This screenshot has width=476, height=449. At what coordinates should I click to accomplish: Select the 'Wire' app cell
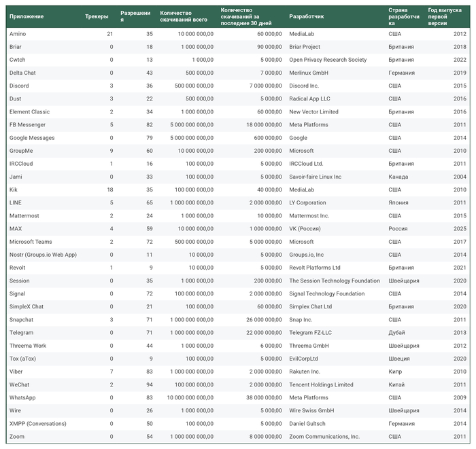(x=15, y=411)
